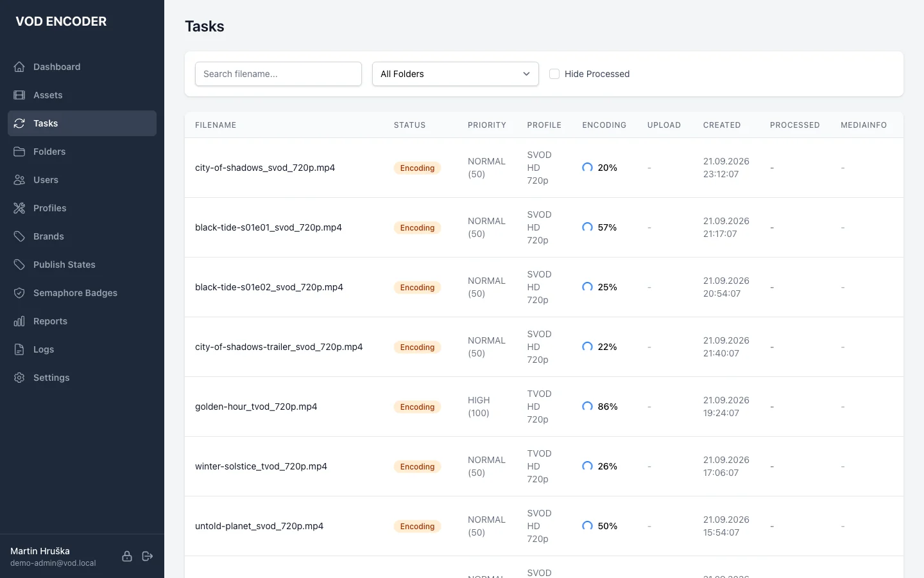Viewport: 924px width, 578px height.
Task: Click the spinner icon for black-tide-s01e02_svod_720p.mp4
Action: tap(587, 287)
